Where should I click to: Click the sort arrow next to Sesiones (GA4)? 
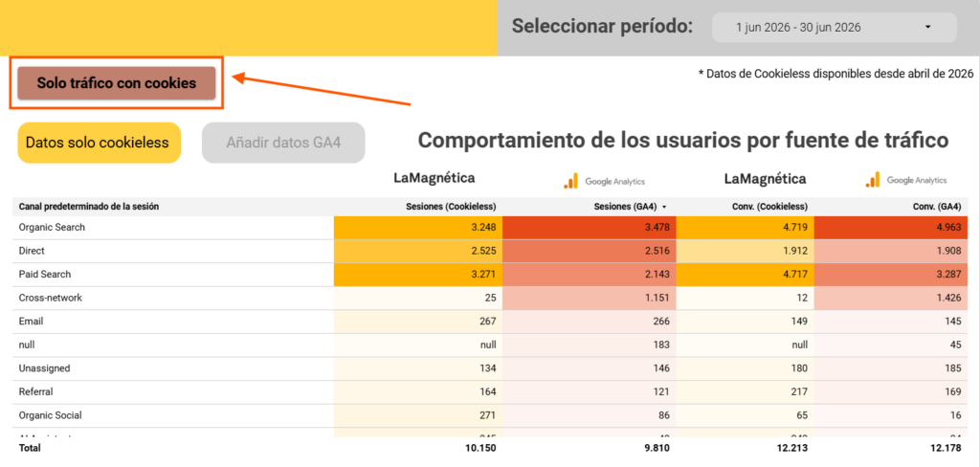pyautogui.click(x=664, y=207)
